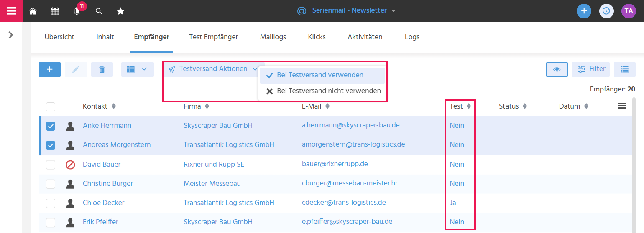
Task: Open Testversand Aktionen dropdown
Action: coord(213,69)
